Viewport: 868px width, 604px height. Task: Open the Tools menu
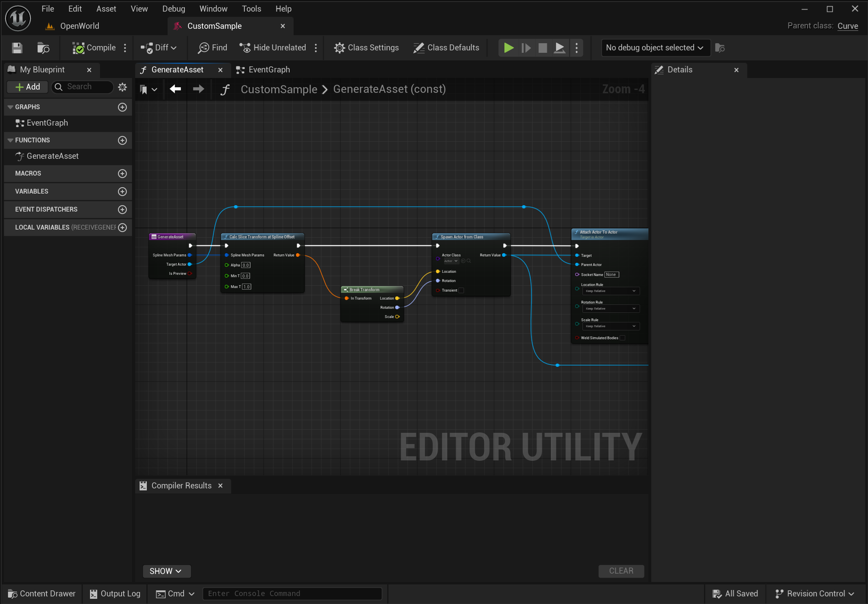[251, 9]
